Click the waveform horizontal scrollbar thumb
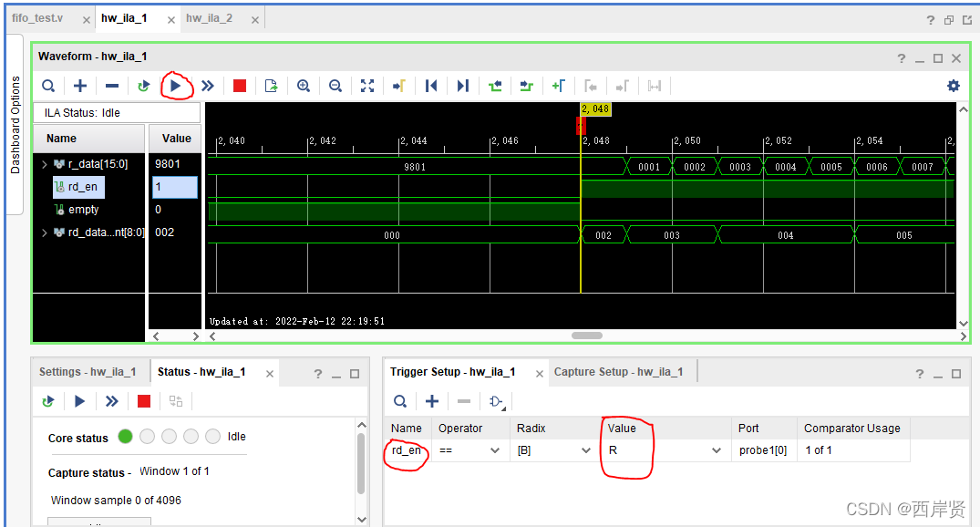 tap(587, 336)
